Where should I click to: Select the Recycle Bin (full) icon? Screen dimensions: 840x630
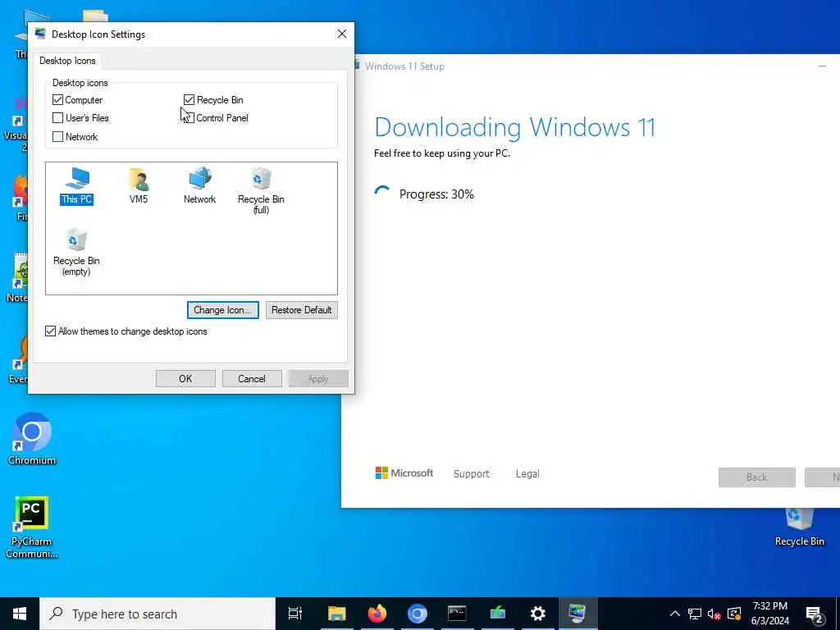point(261,190)
